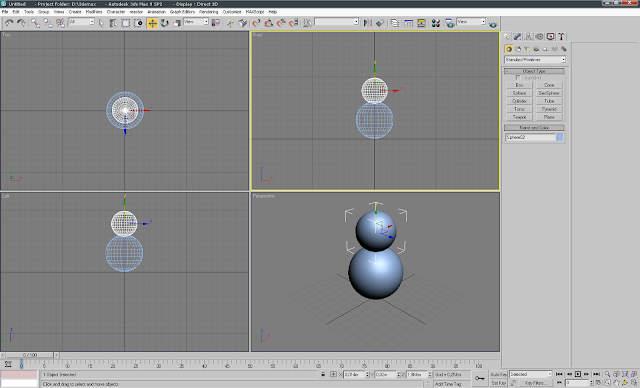Click the blue object color swatch
Image resolution: width=640 pixels, height=388 pixels.
tap(560, 137)
